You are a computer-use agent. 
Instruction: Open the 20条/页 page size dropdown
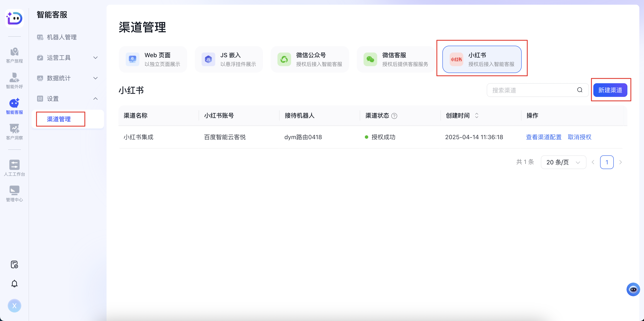point(563,162)
